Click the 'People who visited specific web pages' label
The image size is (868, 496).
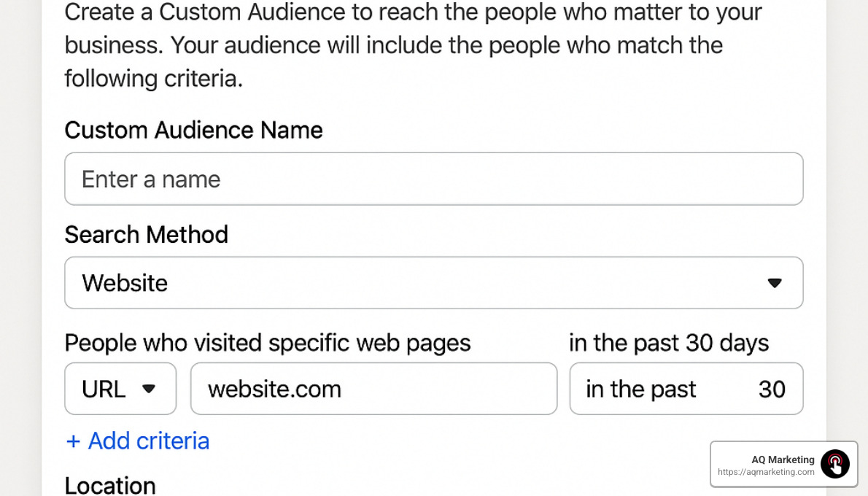coord(267,342)
